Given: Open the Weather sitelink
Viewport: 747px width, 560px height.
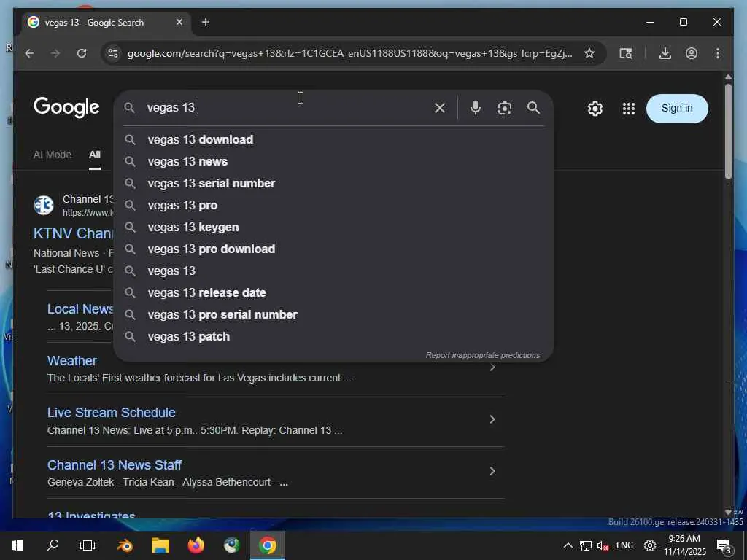Looking at the screenshot, I should click(x=72, y=361).
